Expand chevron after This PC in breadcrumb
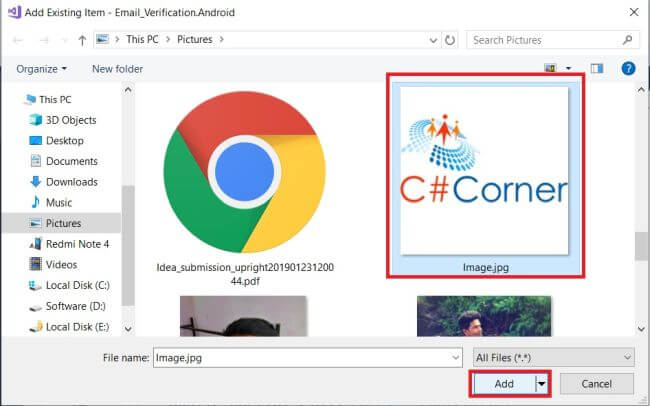This screenshot has width=650, height=406. pyautogui.click(x=168, y=39)
